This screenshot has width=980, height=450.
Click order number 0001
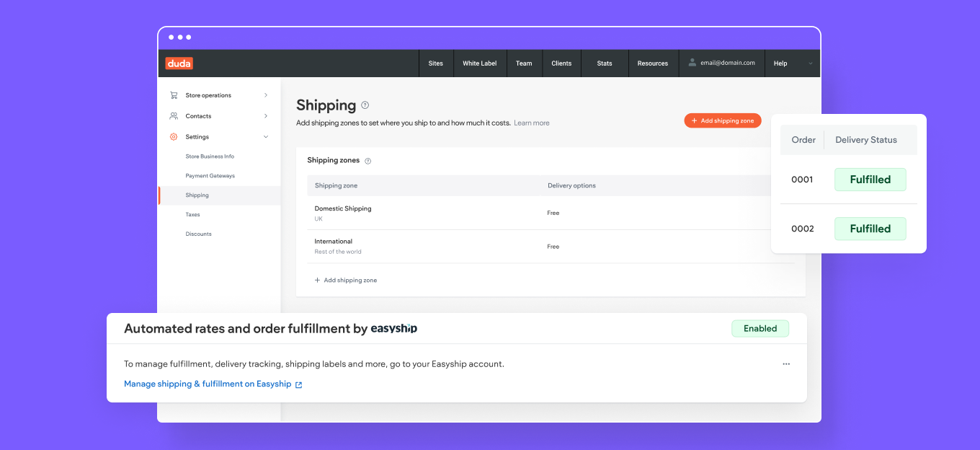pos(802,180)
